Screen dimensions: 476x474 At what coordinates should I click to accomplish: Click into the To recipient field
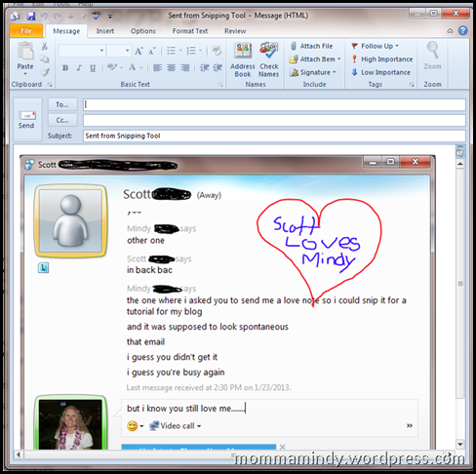point(274,104)
